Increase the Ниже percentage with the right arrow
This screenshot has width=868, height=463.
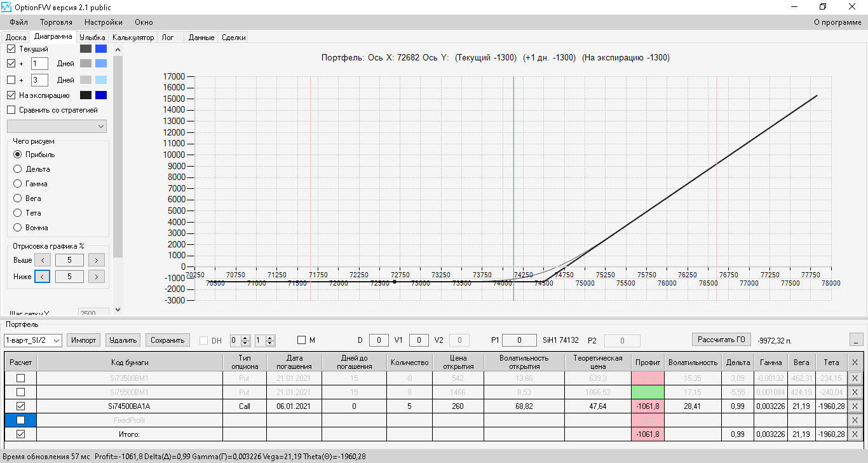tap(97, 277)
